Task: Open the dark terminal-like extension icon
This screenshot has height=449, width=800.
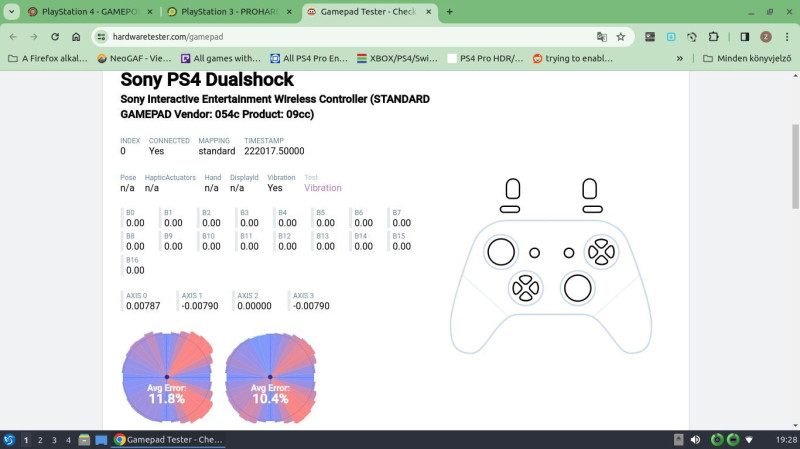Action: 649,37
